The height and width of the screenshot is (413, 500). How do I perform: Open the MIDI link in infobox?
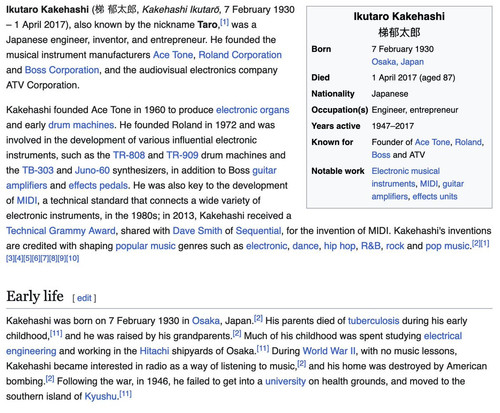[429, 184]
